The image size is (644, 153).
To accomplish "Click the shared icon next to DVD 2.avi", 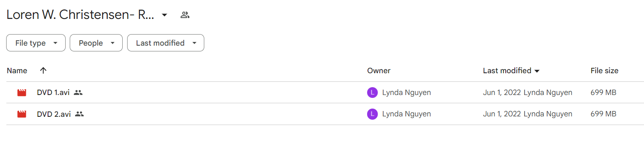I will [80, 114].
